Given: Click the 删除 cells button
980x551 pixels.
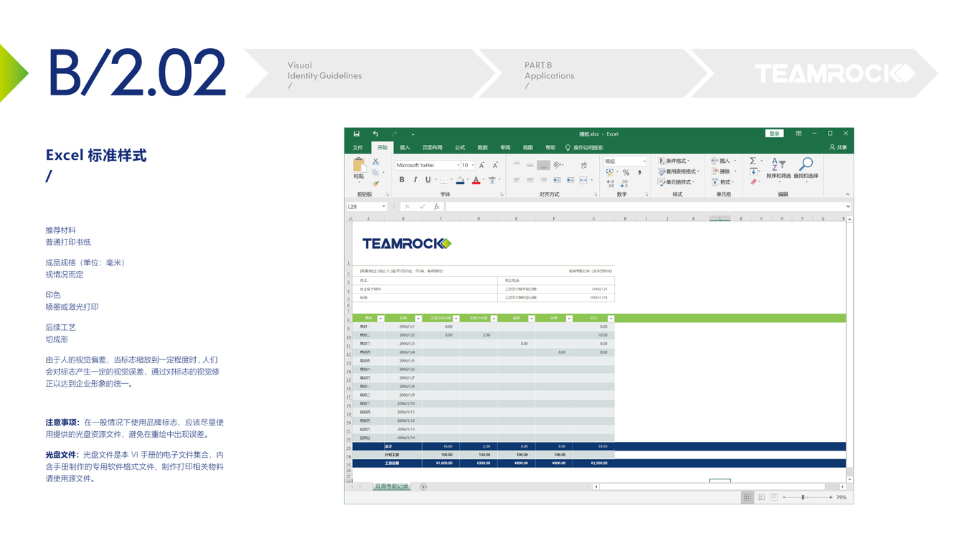Looking at the screenshot, I should [722, 171].
